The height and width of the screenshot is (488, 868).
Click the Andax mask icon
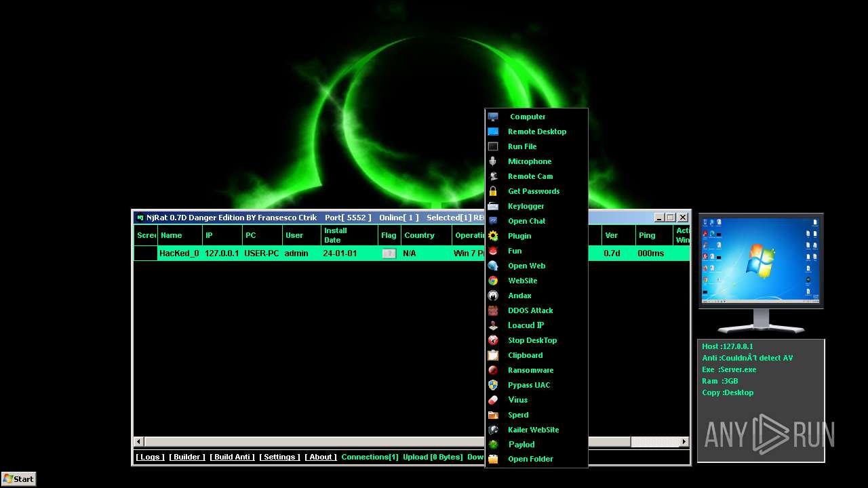point(493,296)
